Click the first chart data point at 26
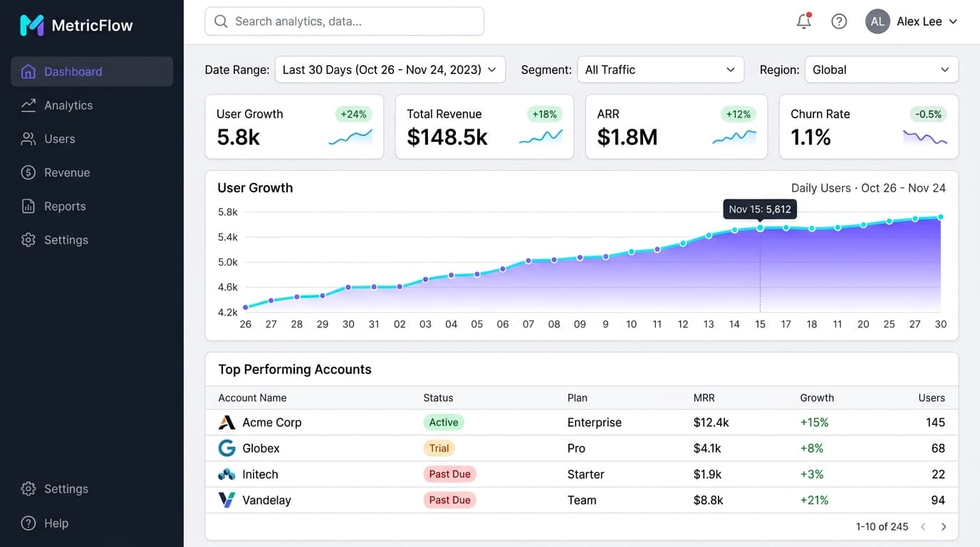The height and width of the screenshot is (547, 980). pyautogui.click(x=246, y=308)
